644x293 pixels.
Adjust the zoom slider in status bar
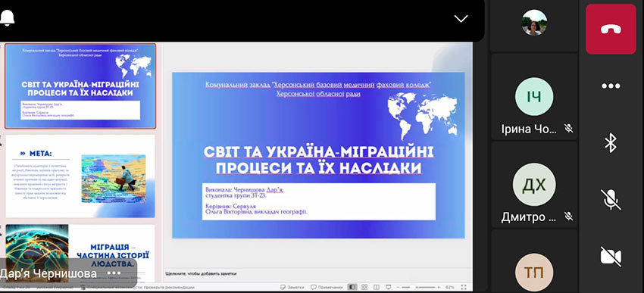[419, 287]
